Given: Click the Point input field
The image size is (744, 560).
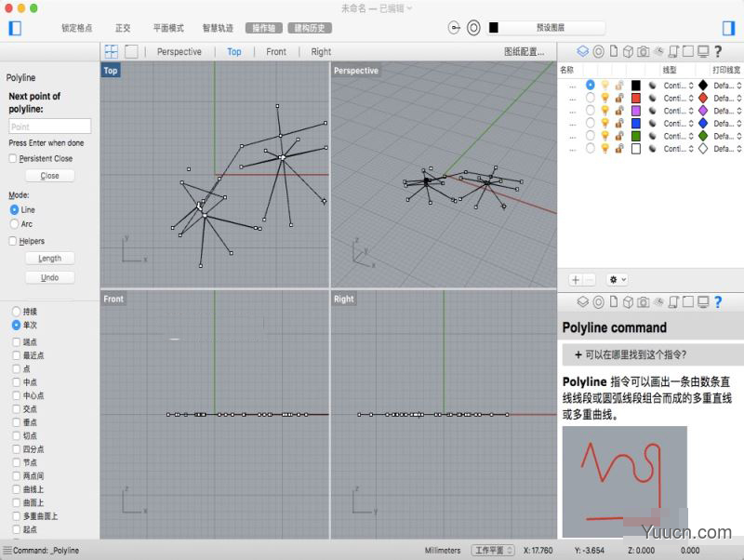Looking at the screenshot, I should (x=49, y=126).
